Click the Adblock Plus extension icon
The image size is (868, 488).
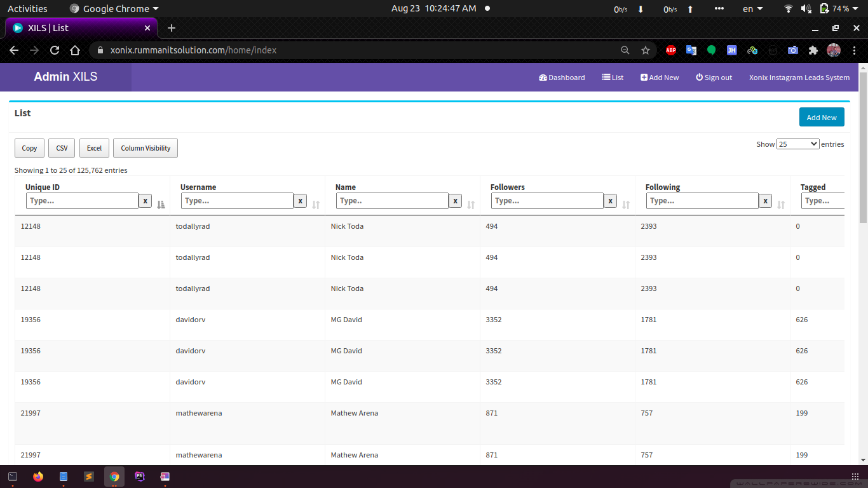point(670,50)
